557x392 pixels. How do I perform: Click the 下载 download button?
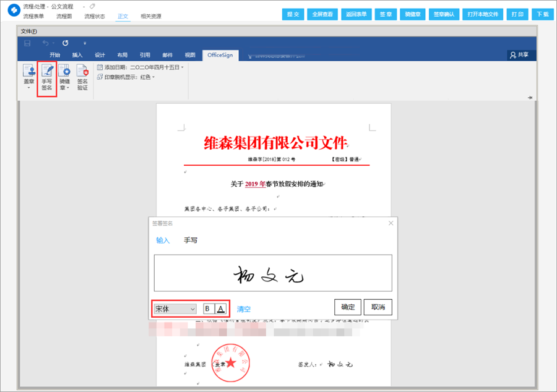pos(543,14)
